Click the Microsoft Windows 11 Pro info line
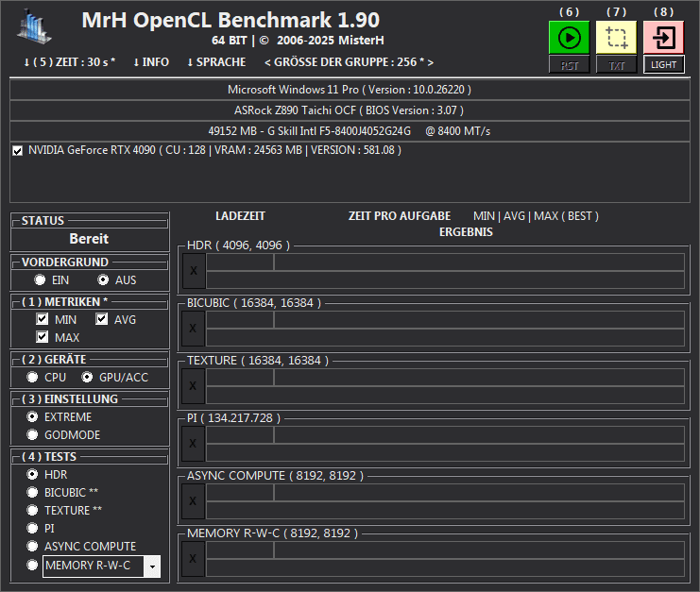This screenshot has width=700, height=592. pos(350,90)
